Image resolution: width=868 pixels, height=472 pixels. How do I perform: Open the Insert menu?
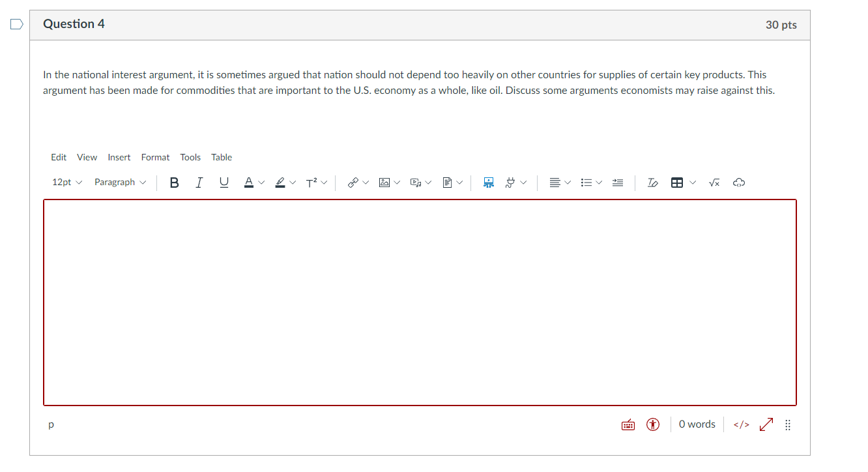tap(119, 157)
